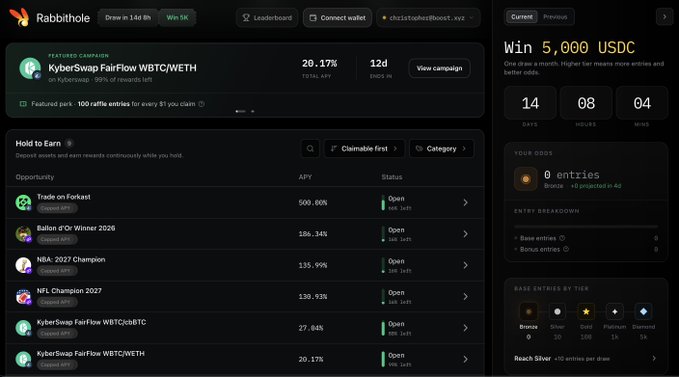
Task: Click the 08 hours countdown box
Action: click(586, 103)
